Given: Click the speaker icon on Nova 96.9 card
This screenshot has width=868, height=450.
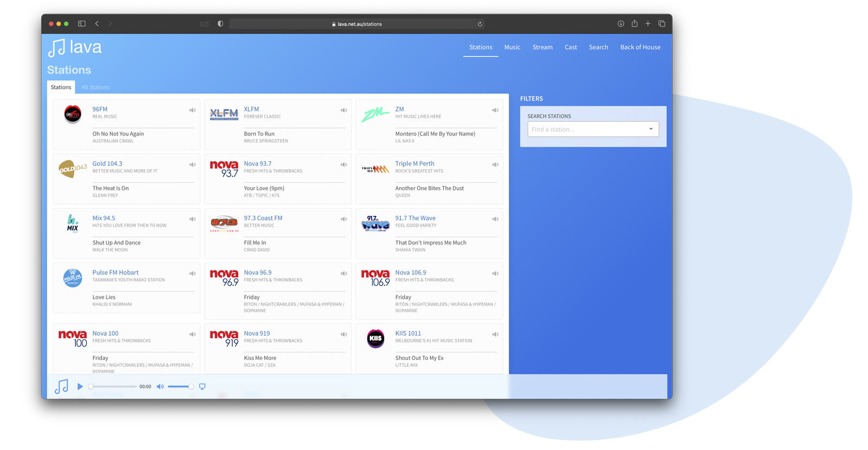Looking at the screenshot, I should 344,274.
